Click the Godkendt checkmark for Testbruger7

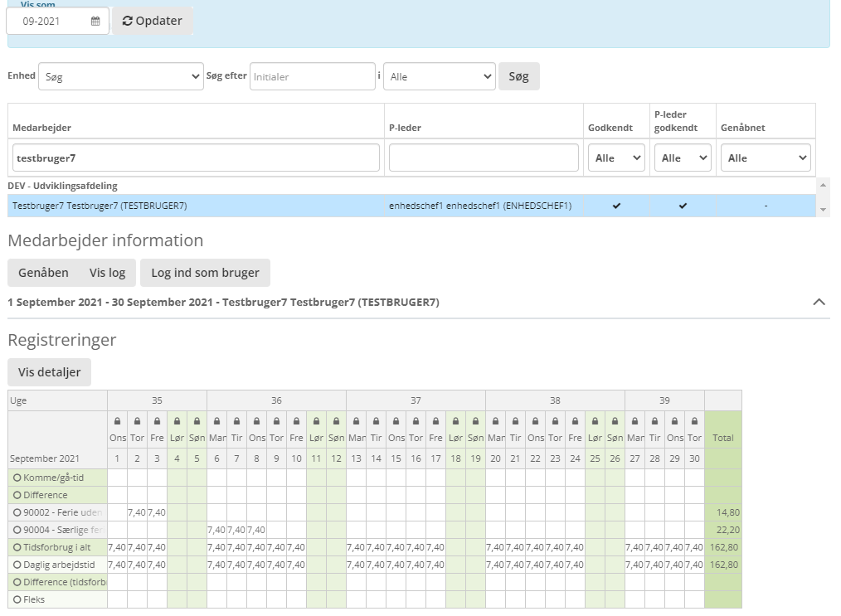[615, 206]
